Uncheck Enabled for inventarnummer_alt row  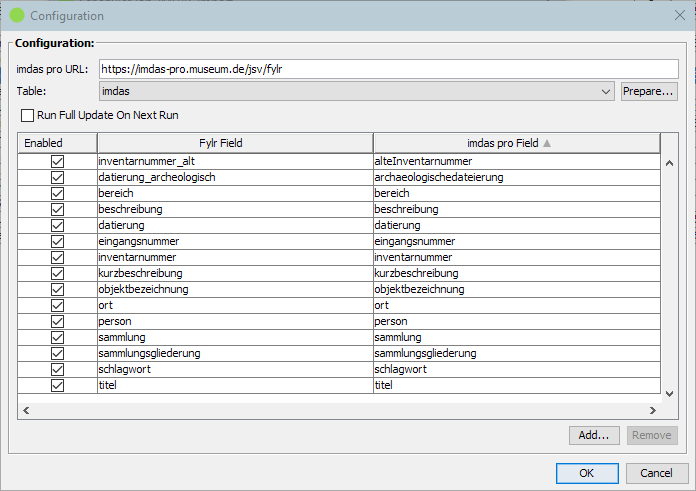point(57,161)
